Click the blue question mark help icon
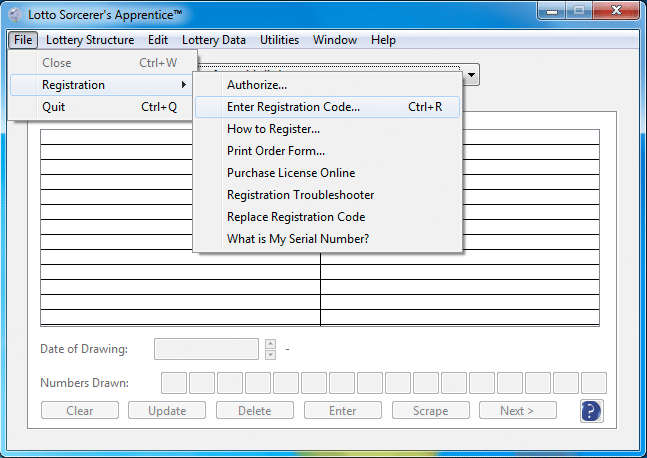Screen dimensions: 647x458 pos(591,411)
